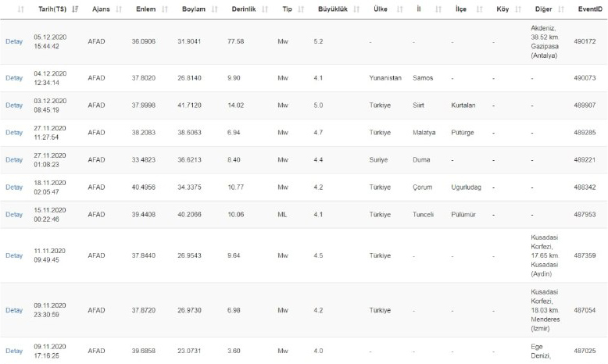Viewport: 608px width, 364px height.
Task: Click the Diğer column sort icon
Action: coord(560,9)
